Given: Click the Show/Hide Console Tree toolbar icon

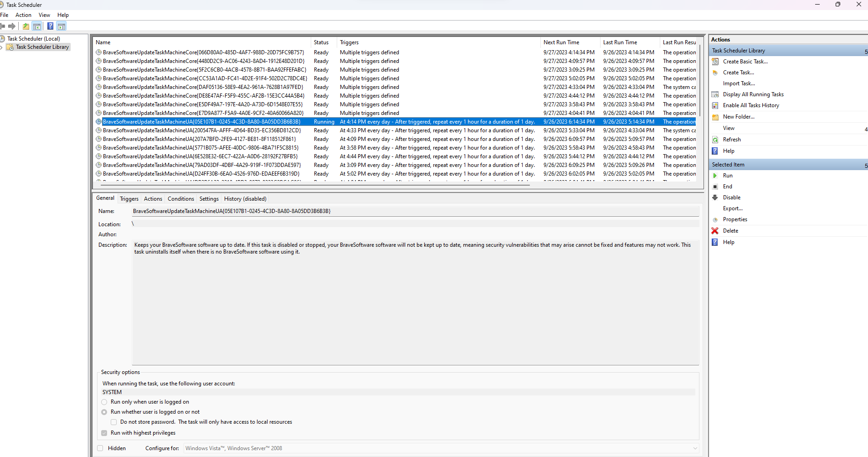Looking at the screenshot, I should [x=37, y=26].
